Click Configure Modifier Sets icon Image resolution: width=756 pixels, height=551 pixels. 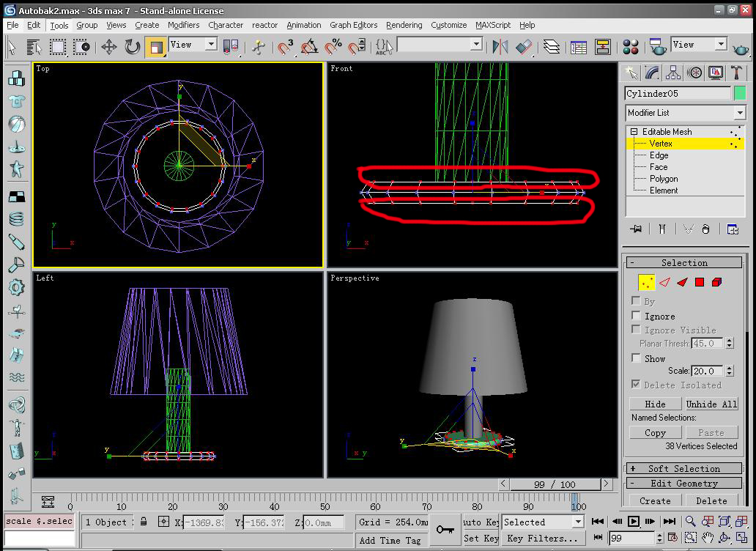(x=733, y=229)
